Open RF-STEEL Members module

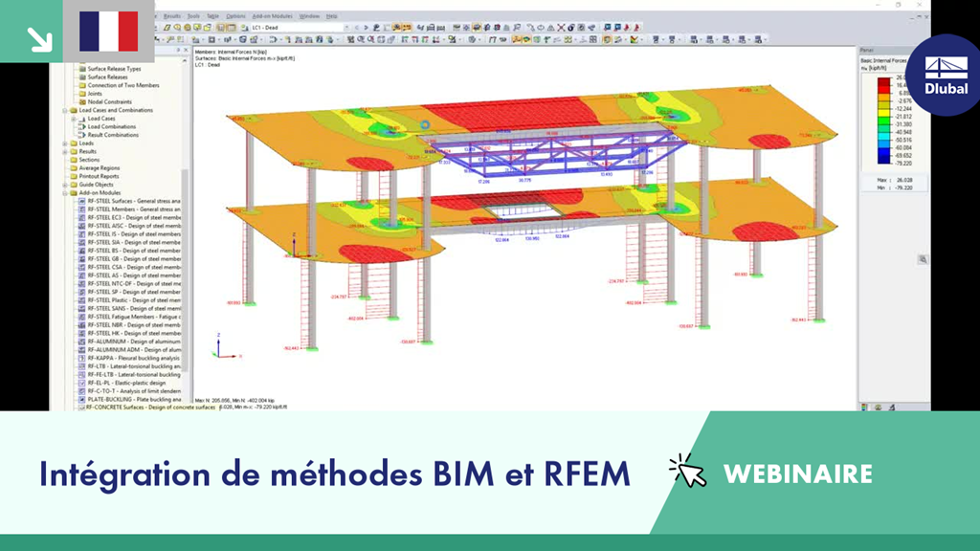click(x=134, y=209)
